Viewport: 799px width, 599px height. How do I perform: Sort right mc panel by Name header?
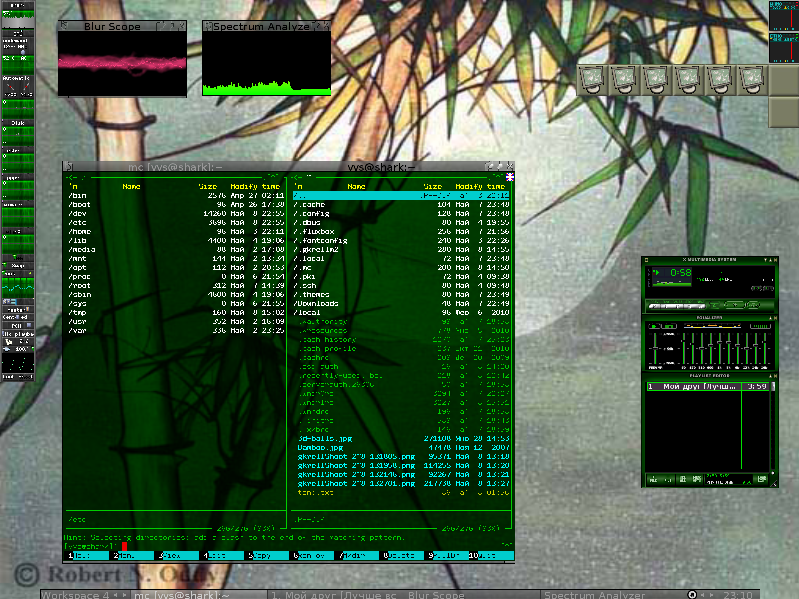(x=356, y=186)
